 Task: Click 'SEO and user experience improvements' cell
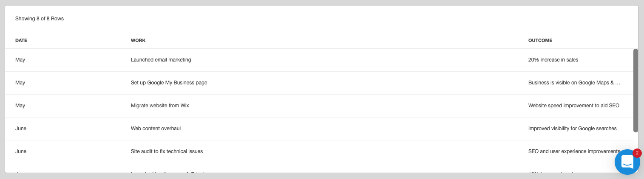574,151
